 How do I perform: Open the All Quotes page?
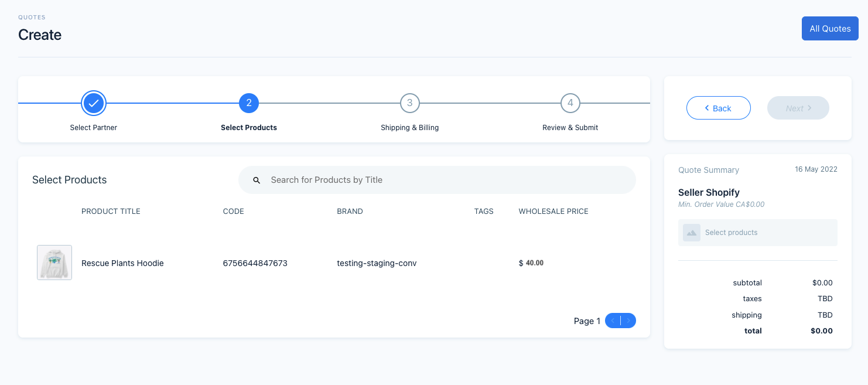830,28
